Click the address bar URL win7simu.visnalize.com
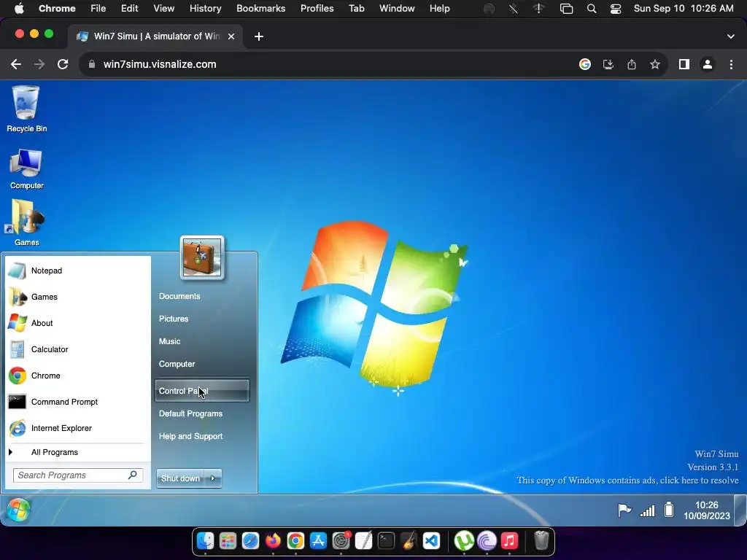The width and height of the screenshot is (747, 560). (x=160, y=64)
